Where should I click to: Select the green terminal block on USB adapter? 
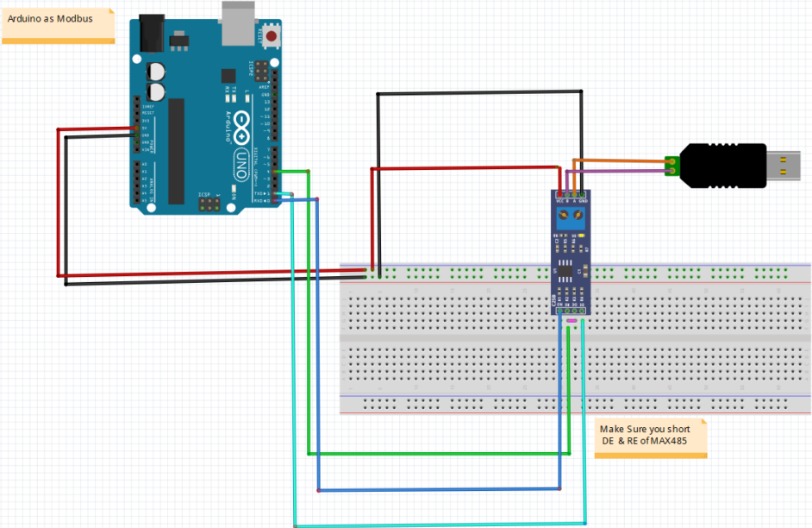point(672,166)
